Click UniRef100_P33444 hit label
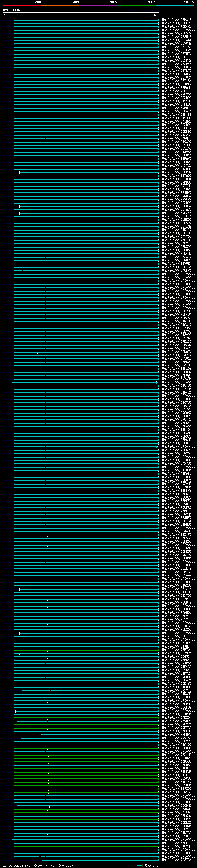 pyautogui.click(x=177, y=40)
